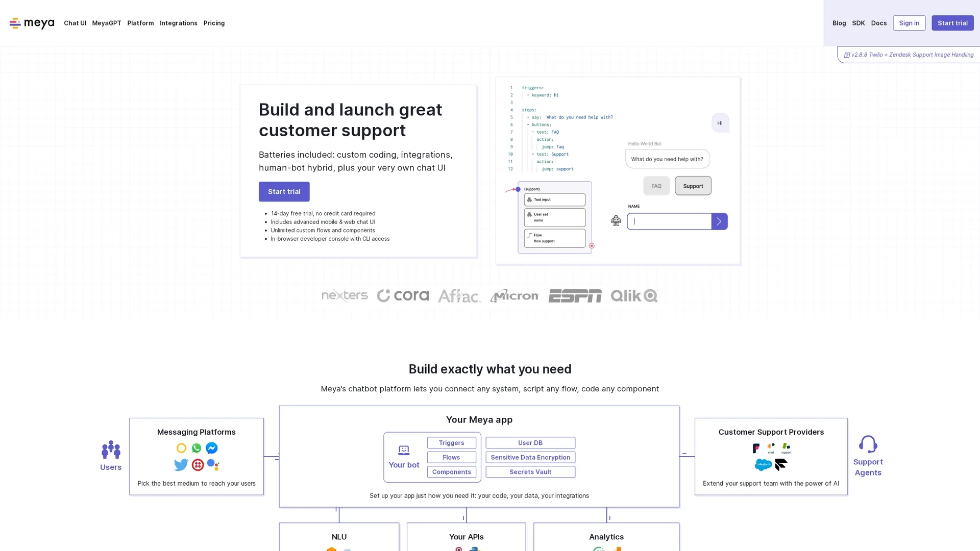The height and width of the screenshot is (551, 980).
Task: Go to the Pricing page
Action: 214,23
